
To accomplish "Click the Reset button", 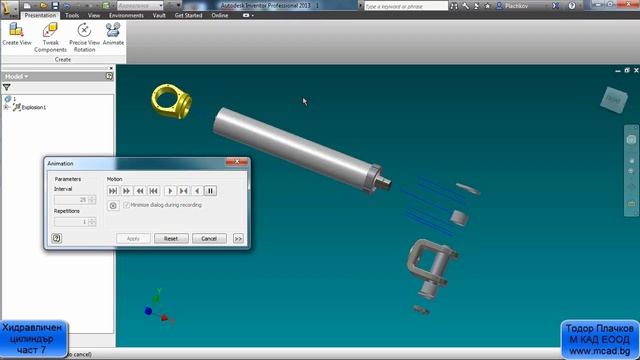I will pos(171,238).
